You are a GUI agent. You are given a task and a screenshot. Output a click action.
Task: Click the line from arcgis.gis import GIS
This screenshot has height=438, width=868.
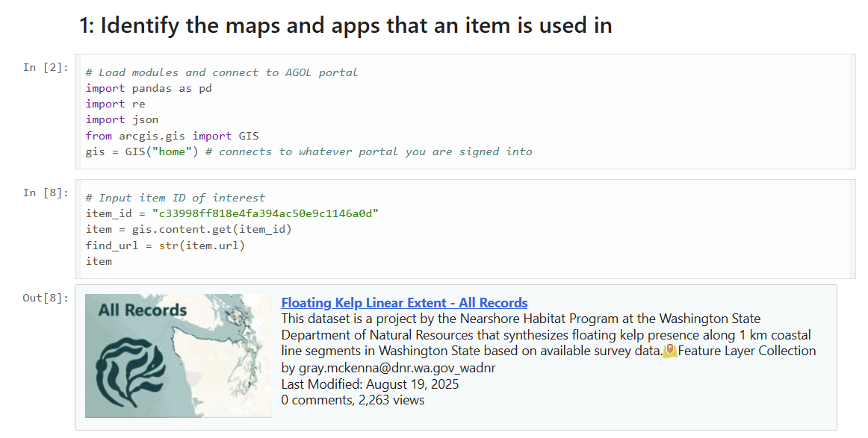pyautogui.click(x=172, y=136)
